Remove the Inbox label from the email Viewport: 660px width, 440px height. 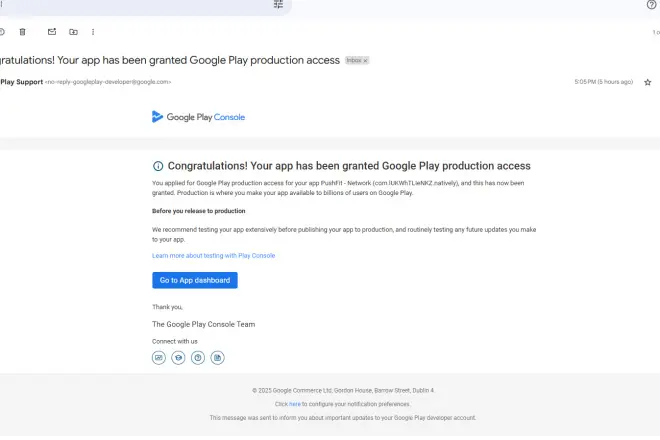(x=366, y=61)
